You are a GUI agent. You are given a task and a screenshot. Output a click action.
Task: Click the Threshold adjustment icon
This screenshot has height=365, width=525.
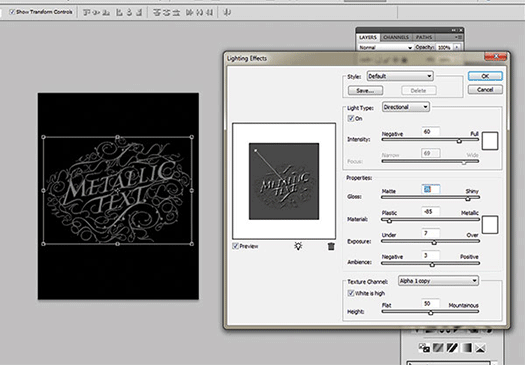[x=452, y=348]
